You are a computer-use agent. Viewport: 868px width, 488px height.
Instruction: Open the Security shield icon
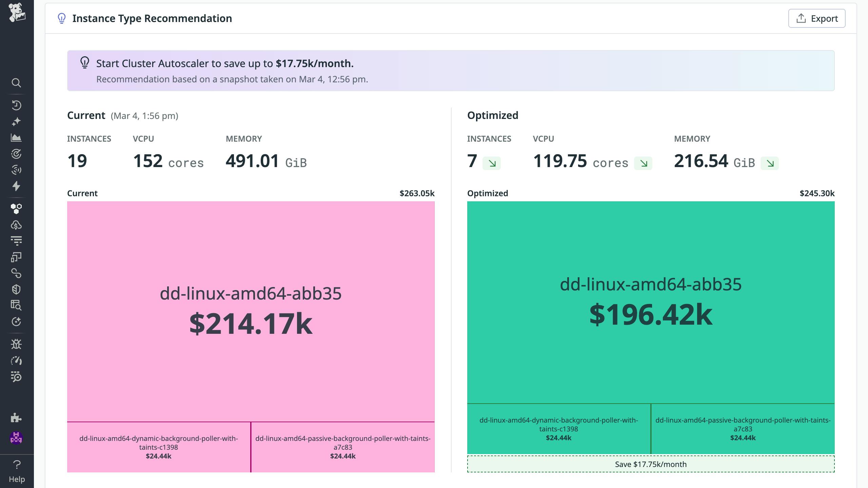coord(17,288)
